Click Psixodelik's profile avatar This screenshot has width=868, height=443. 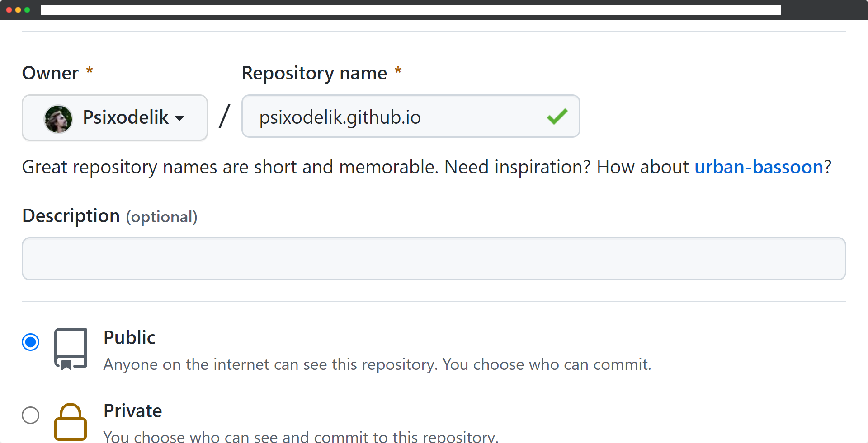pos(58,118)
